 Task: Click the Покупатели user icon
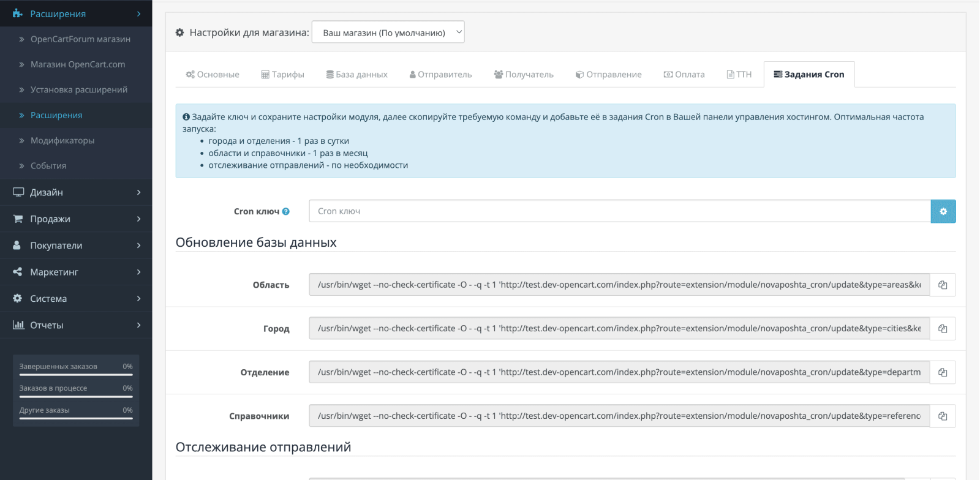pyautogui.click(x=17, y=245)
